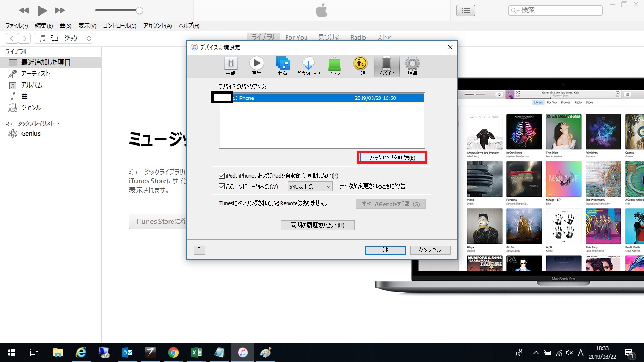The width and height of the screenshot is (644, 362).
Task: Open the コントロール(C) menu
Action: [120, 26]
